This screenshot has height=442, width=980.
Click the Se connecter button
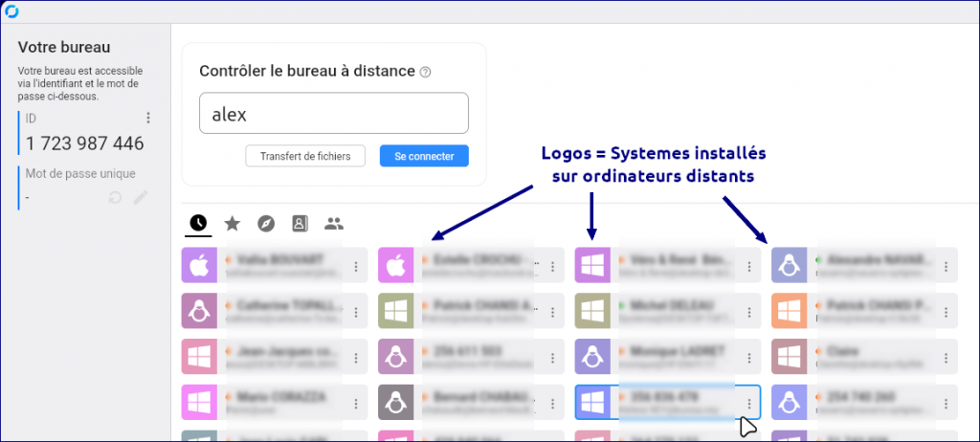coord(424,156)
